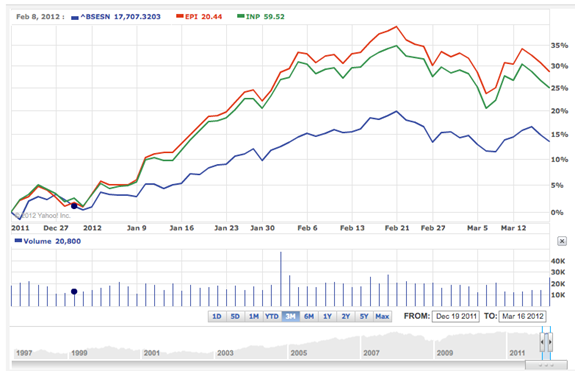Select the 3M range button
This screenshot has width=575, height=371.
(x=290, y=316)
